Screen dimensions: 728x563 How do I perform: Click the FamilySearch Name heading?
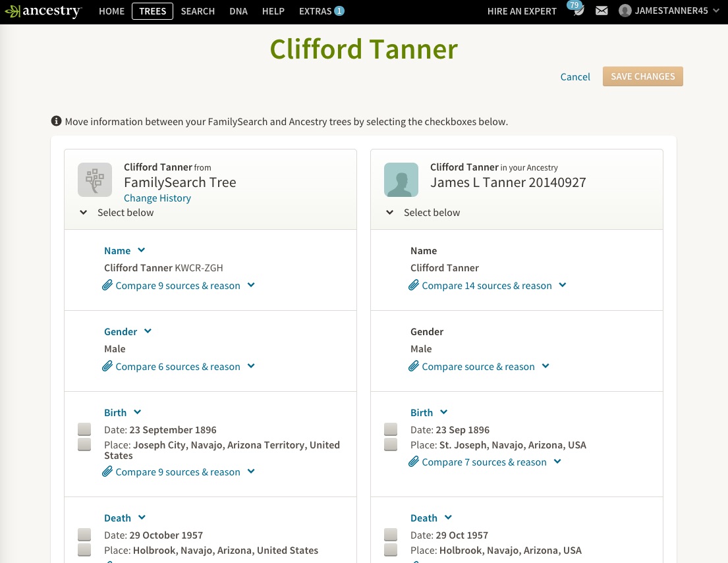click(x=117, y=251)
